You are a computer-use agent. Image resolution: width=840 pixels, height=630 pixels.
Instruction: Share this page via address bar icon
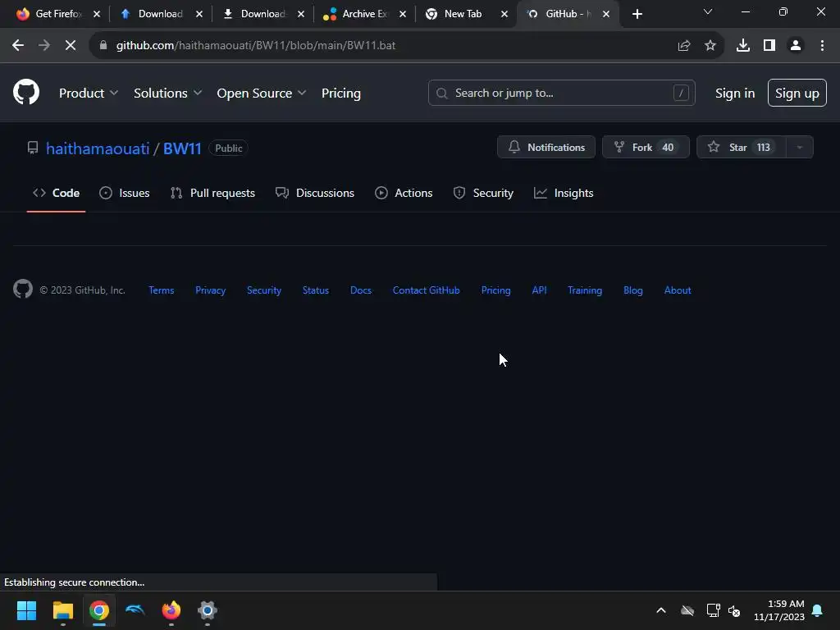point(684,46)
